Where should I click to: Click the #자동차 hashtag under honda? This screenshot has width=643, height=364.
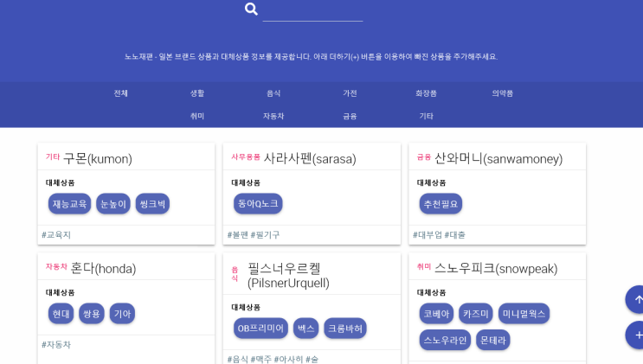click(x=56, y=345)
